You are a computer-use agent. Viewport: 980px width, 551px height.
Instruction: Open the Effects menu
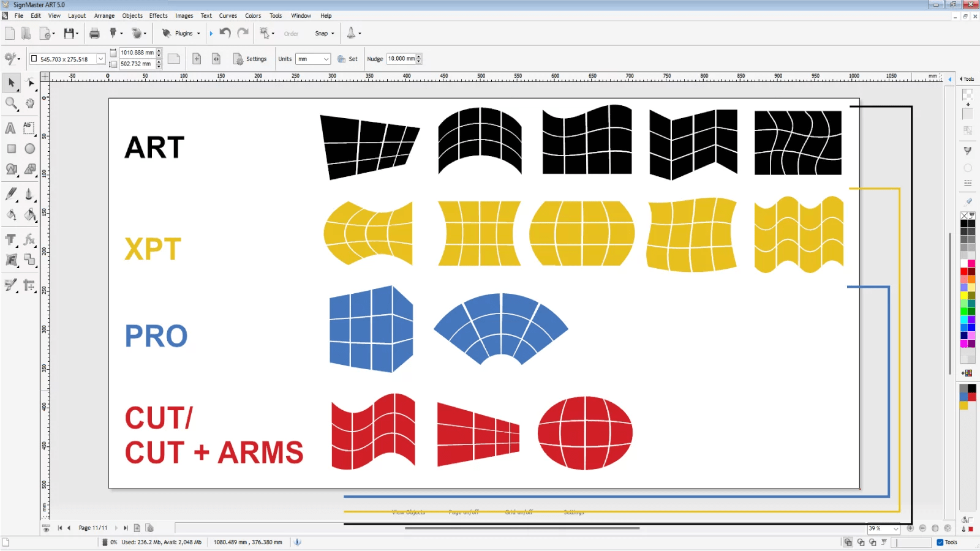click(158, 16)
